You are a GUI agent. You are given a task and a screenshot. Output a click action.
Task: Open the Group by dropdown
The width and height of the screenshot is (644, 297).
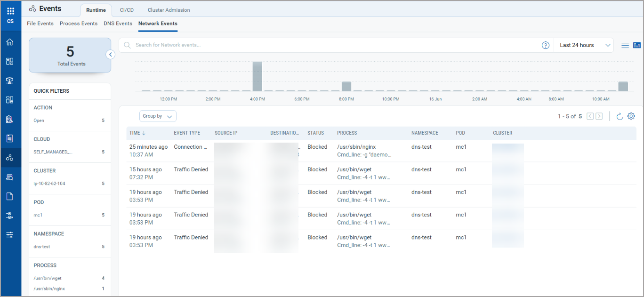point(158,116)
